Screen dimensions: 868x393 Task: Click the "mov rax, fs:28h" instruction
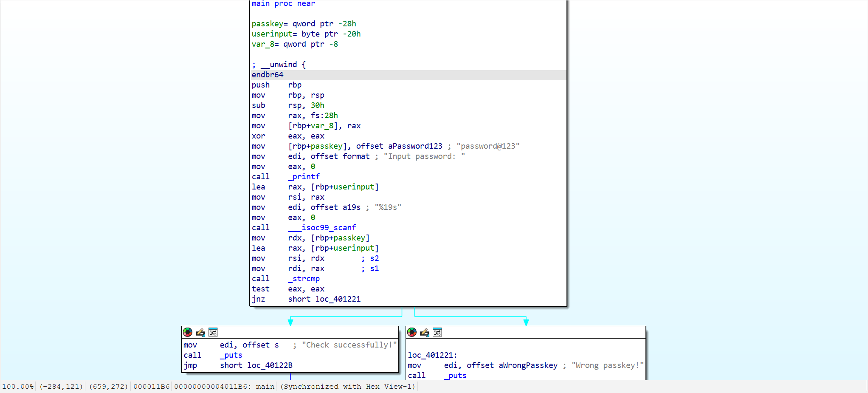(295, 116)
